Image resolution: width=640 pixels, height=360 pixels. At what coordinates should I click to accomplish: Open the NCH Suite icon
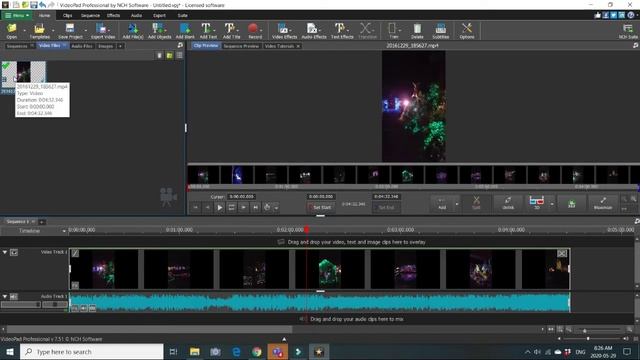click(628, 31)
